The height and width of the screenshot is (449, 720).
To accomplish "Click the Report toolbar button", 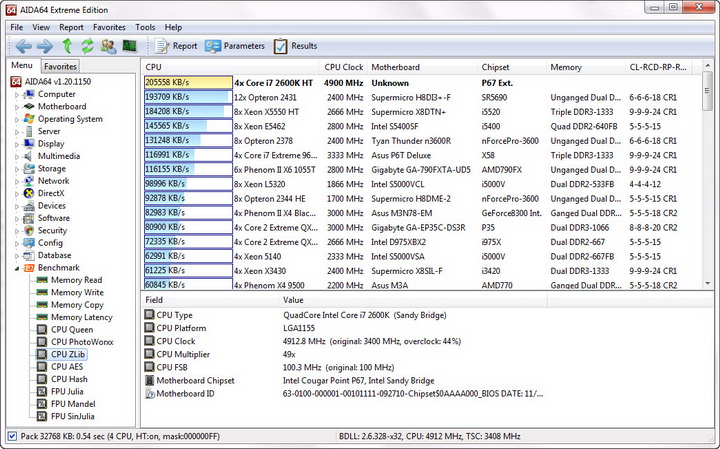I will [176, 46].
